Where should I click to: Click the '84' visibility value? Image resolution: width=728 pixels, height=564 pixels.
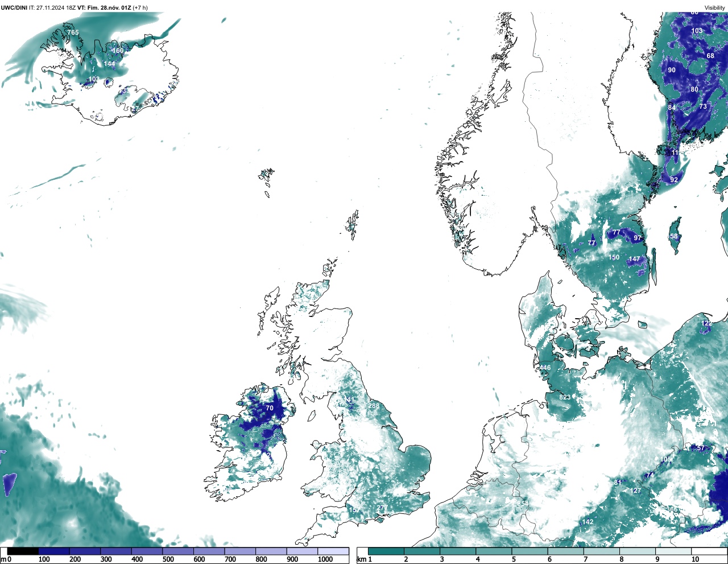click(x=672, y=108)
